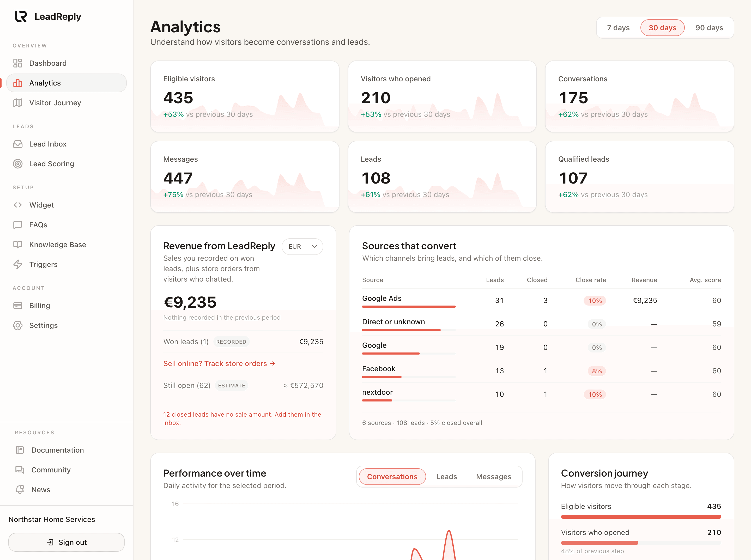Switch performance chart to Leads
This screenshot has height=560, width=751.
click(446, 477)
